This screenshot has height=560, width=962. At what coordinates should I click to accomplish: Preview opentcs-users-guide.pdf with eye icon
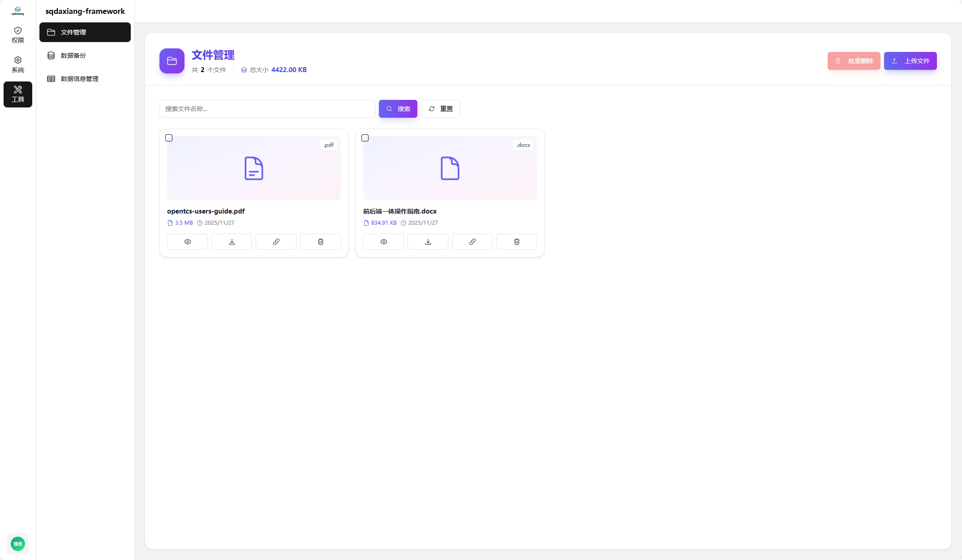click(187, 242)
